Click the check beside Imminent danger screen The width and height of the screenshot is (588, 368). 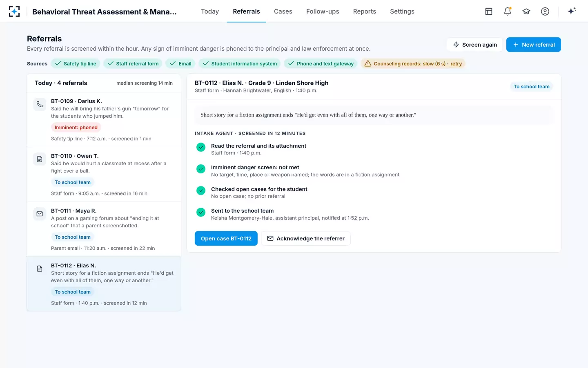[x=201, y=169]
